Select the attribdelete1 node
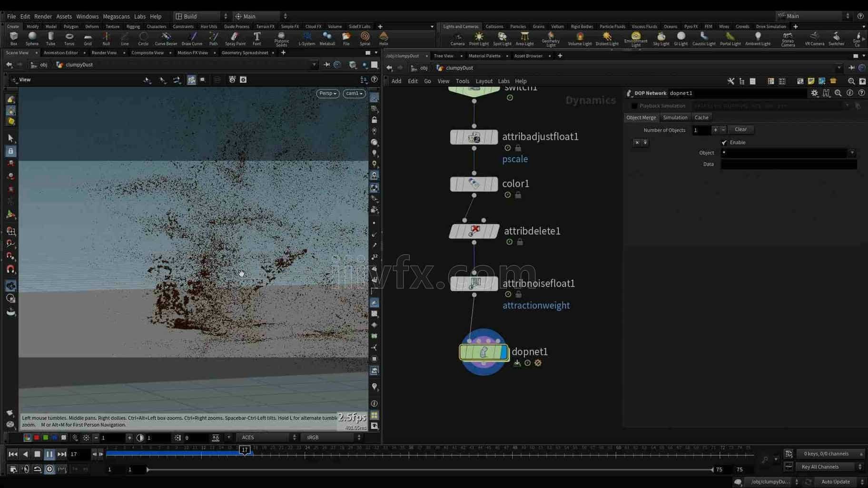This screenshot has width=868, height=488. click(x=474, y=231)
